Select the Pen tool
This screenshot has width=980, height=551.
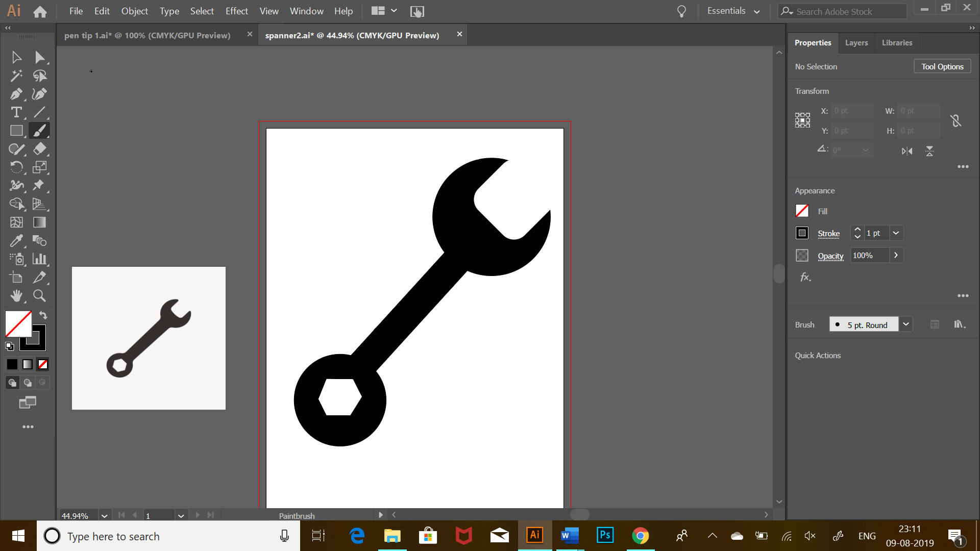coord(16,94)
